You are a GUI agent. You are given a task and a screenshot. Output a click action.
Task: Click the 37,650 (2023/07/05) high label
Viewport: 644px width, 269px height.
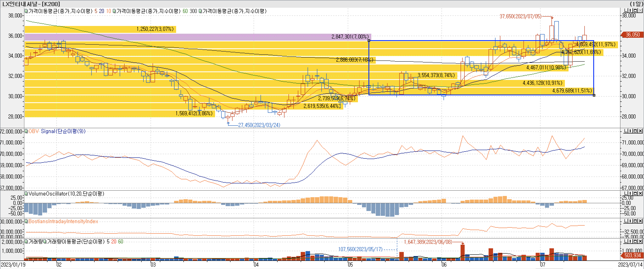(520, 16)
